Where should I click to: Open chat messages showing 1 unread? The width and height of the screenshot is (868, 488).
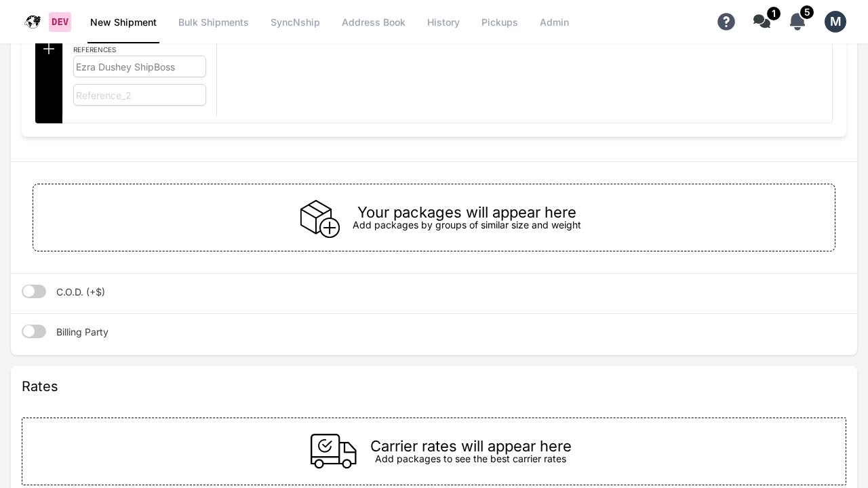tap(762, 22)
